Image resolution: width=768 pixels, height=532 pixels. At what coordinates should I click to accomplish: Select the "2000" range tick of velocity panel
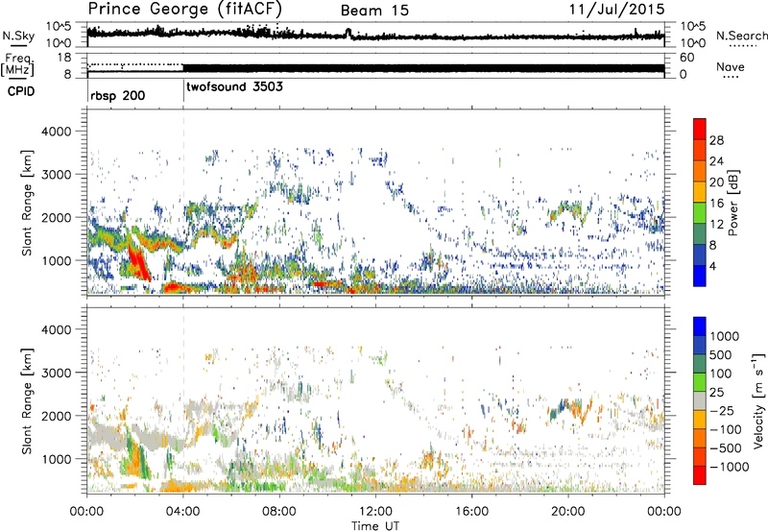coord(57,416)
